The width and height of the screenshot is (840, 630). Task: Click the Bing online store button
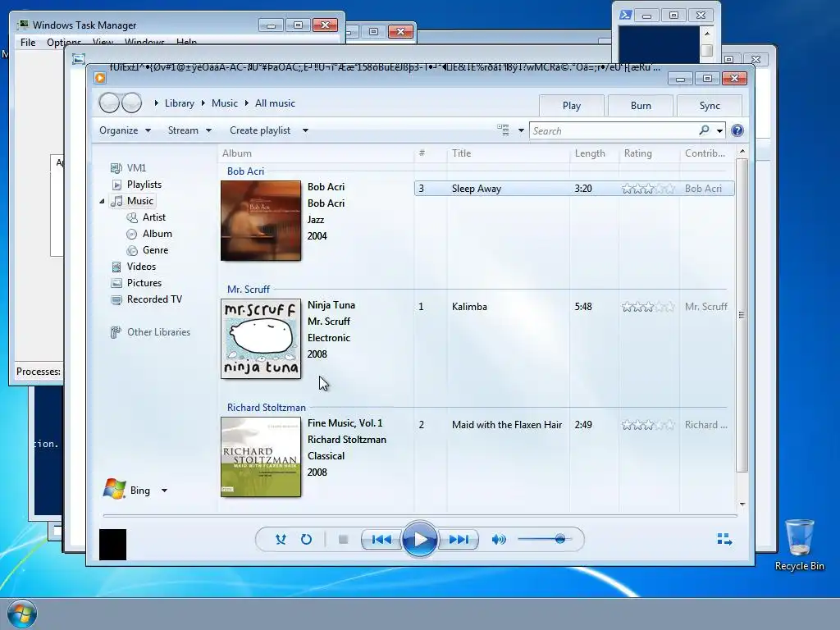pyautogui.click(x=127, y=490)
